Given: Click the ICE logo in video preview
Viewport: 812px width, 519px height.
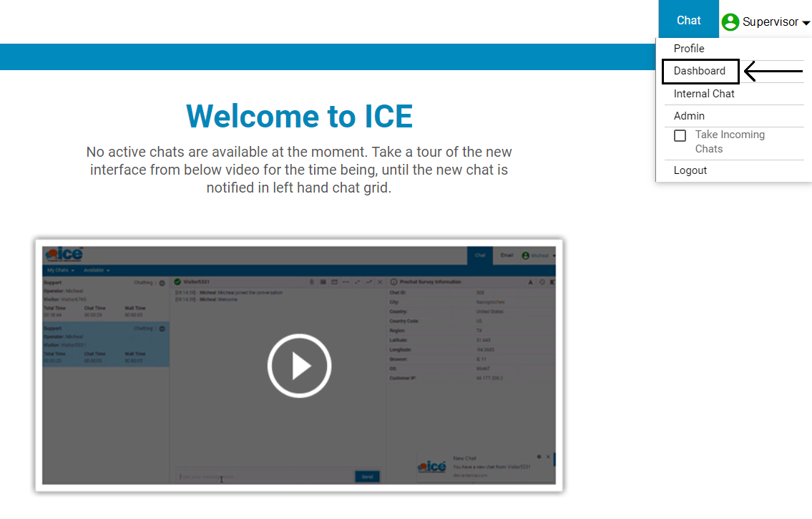Looking at the screenshot, I should pyautogui.click(x=63, y=255).
